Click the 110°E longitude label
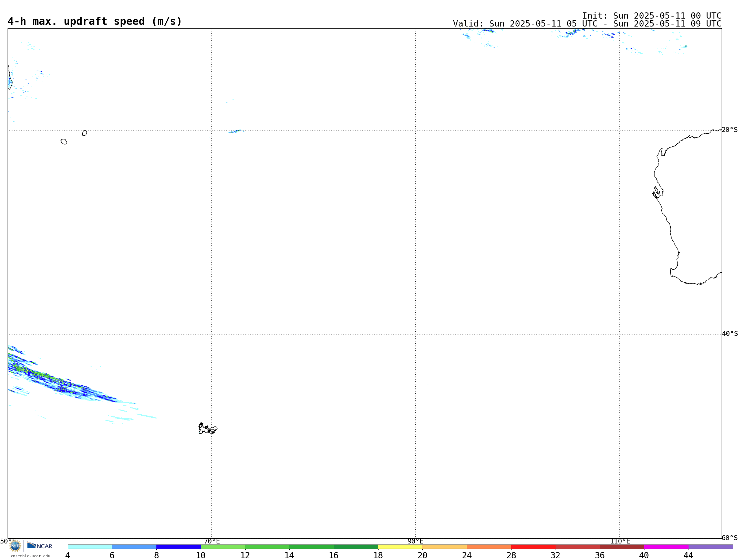This screenshot has height=560, width=744. (x=620, y=541)
